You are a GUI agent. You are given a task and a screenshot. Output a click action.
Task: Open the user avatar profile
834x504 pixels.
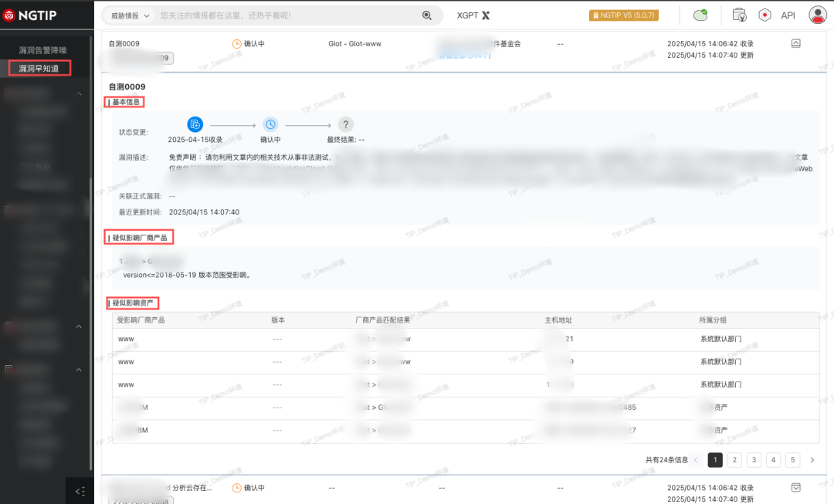click(817, 15)
